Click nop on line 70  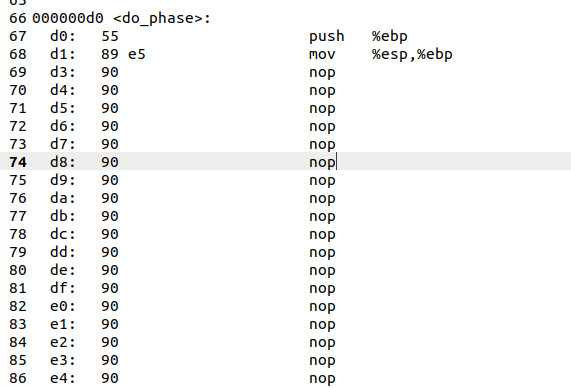pyautogui.click(x=322, y=91)
